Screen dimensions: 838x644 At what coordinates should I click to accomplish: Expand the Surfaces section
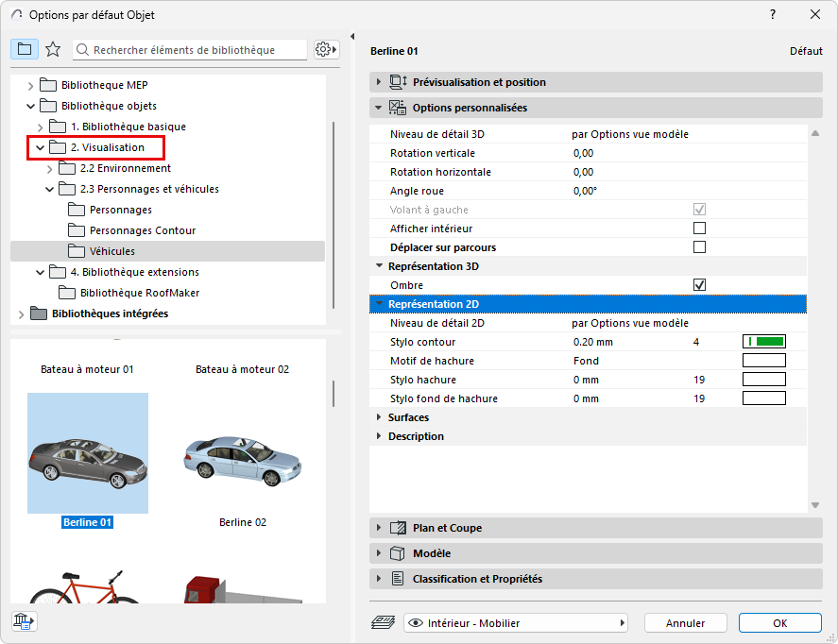pos(380,417)
